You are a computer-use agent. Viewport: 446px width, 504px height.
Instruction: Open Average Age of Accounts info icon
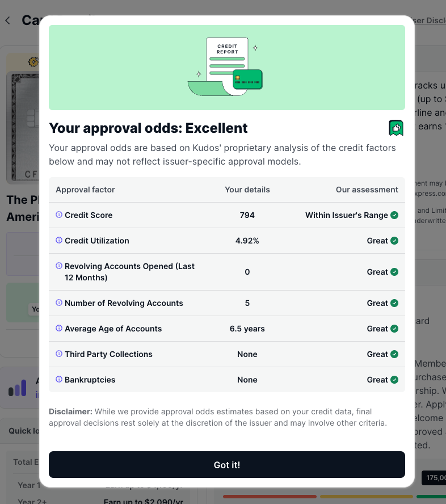click(x=59, y=328)
